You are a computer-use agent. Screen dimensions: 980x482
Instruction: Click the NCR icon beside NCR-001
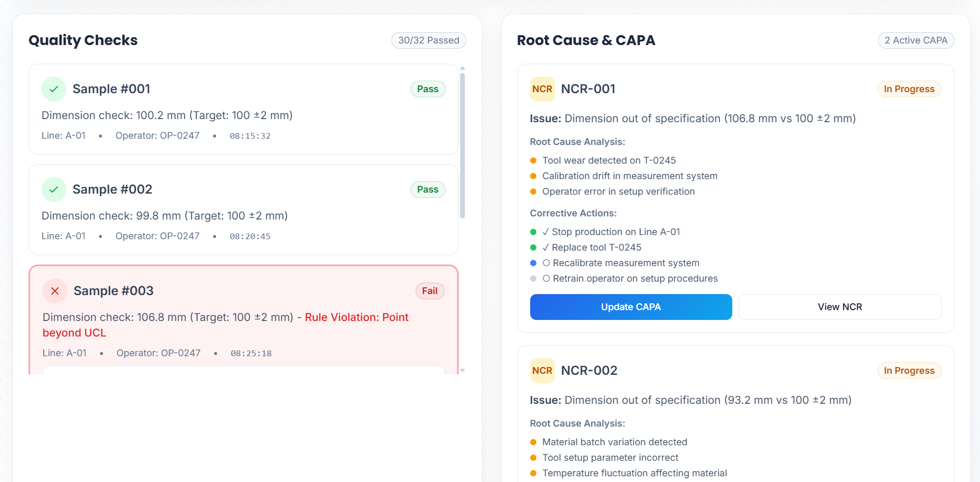pyautogui.click(x=542, y=89)
